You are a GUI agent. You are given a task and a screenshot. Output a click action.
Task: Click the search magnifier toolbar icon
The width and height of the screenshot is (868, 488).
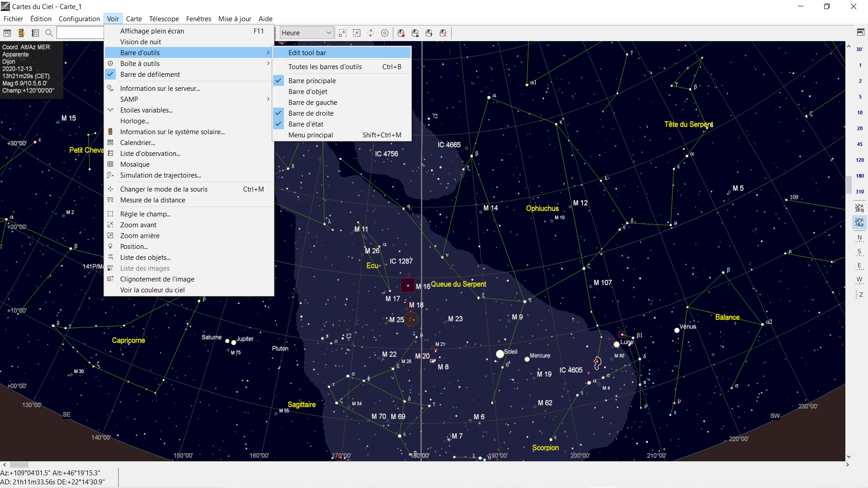(49, 33)
